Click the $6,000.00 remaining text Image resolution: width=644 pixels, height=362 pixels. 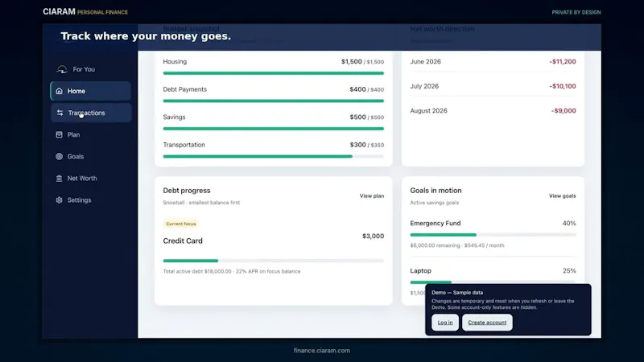435,245
